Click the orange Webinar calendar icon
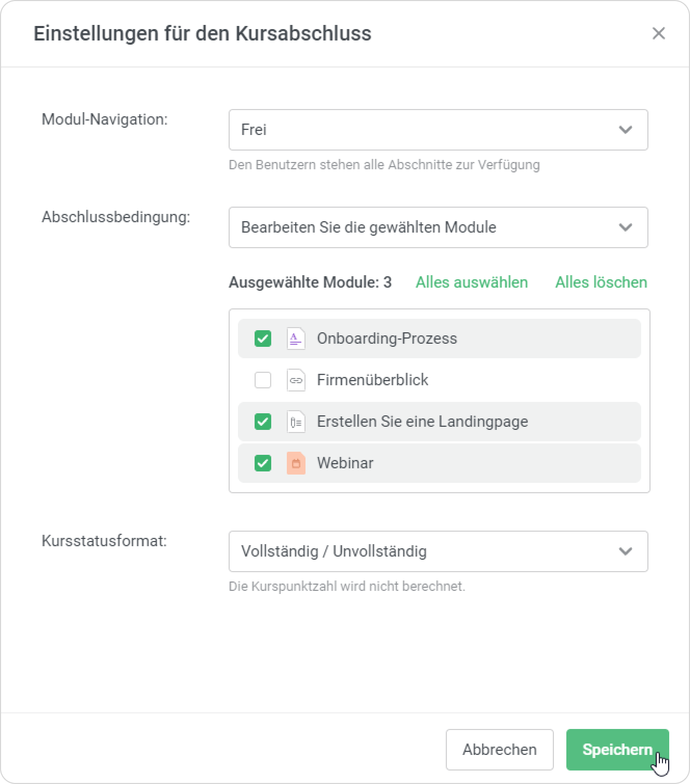 pos(296,463)
